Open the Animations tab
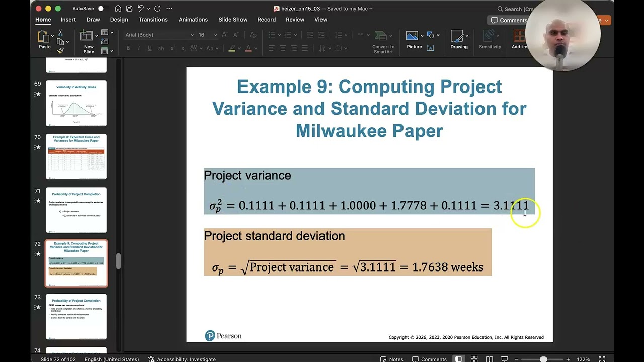This screenshot has height=362, width=644. point(193,20)
